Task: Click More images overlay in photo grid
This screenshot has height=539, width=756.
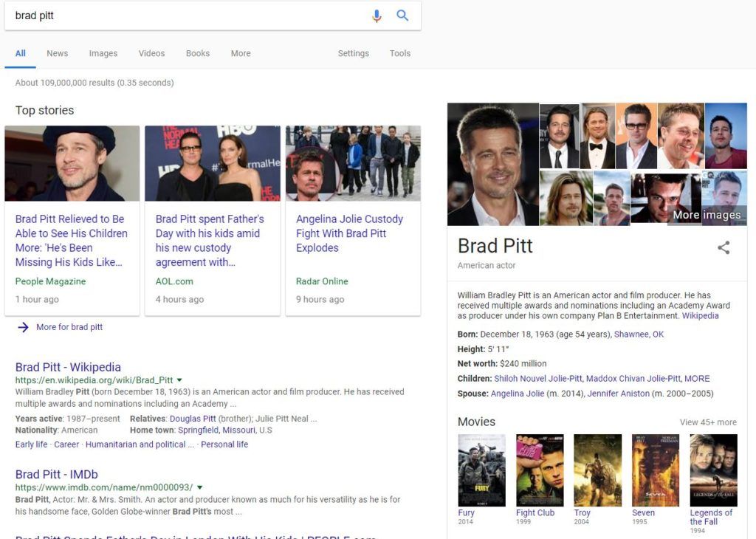Action: 707,215
